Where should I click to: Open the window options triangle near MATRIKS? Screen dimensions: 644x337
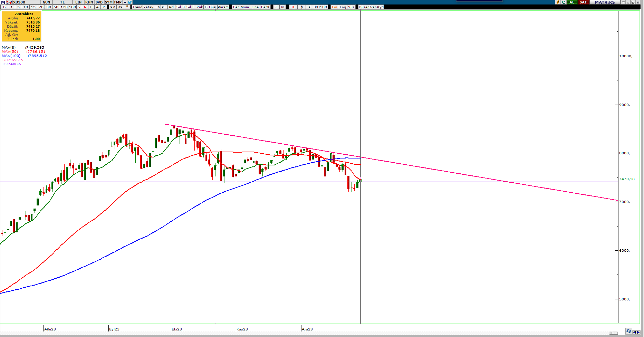(623, 2)
